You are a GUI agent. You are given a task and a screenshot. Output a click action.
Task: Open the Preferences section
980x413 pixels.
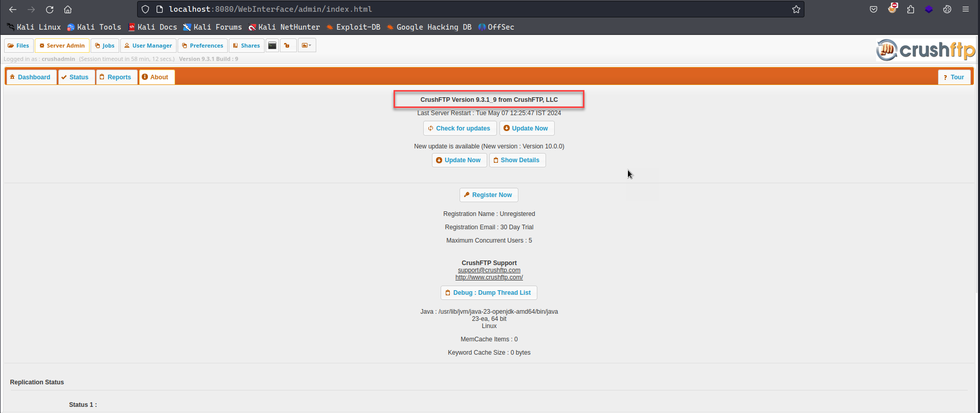point(203,46)
